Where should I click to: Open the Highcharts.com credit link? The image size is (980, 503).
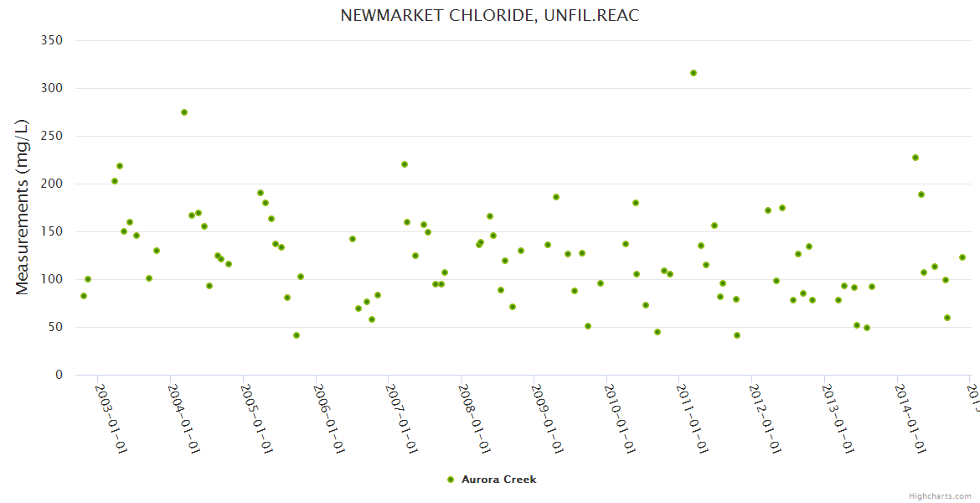tap(941, 496)
